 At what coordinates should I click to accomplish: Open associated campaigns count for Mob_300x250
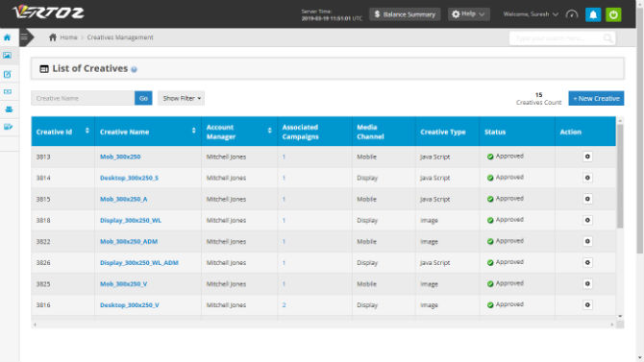point(284,157)
